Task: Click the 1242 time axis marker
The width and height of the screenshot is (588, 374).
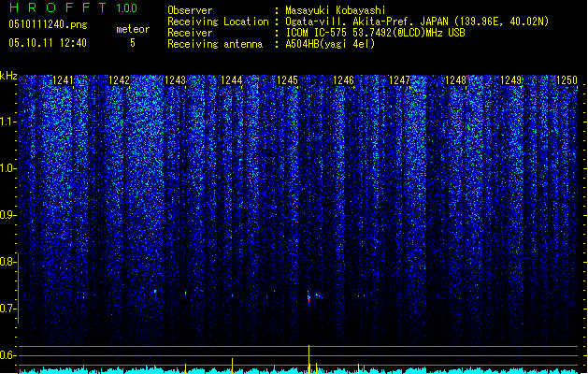Action: point(119,80)
